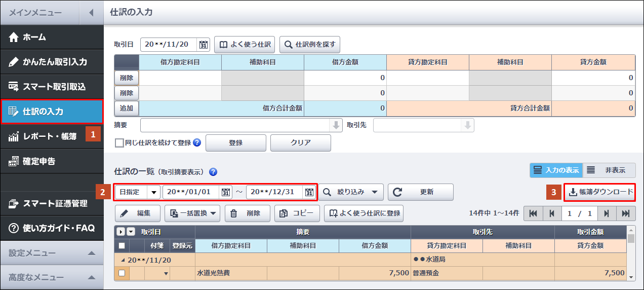Open スマート証憑管理 in the sidebar

click(52, 203)
